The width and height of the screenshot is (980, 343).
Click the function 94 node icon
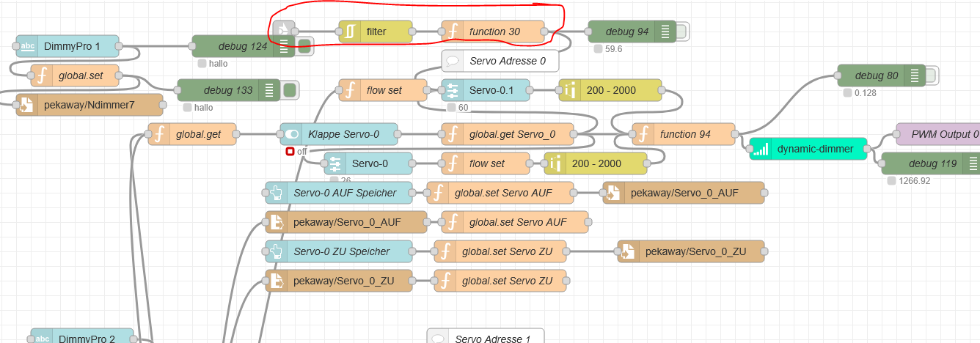point(643,134)
